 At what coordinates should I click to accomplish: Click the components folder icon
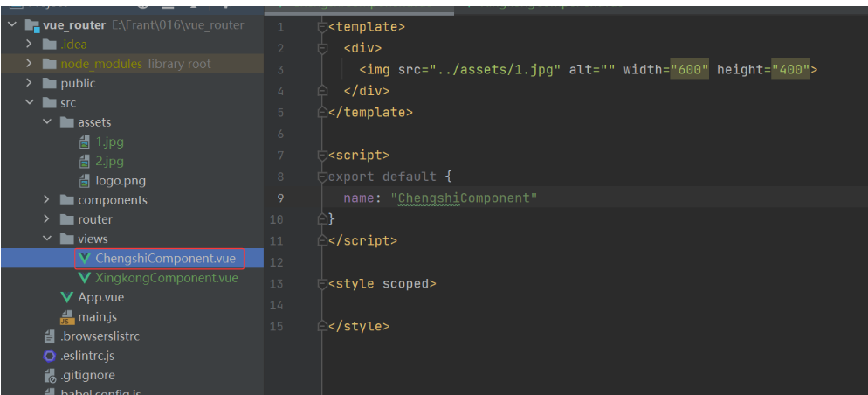[67, 200]
